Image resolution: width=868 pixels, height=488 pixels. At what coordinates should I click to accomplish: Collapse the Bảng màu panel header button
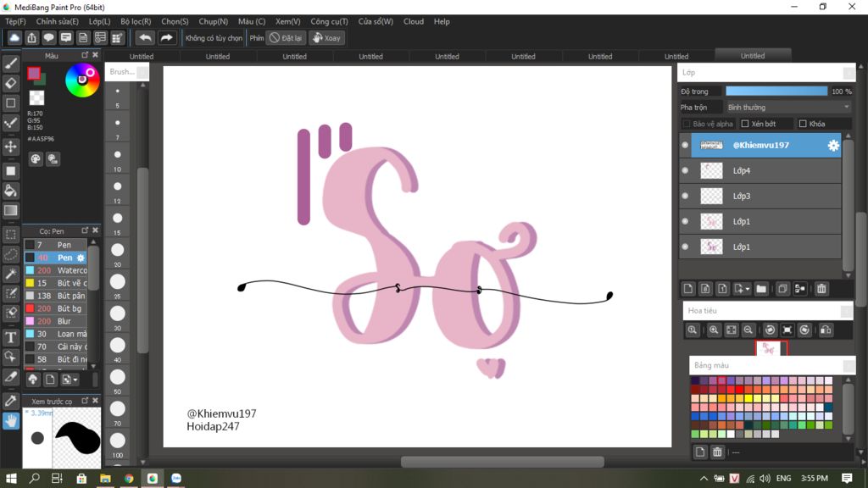click(849, 366)
